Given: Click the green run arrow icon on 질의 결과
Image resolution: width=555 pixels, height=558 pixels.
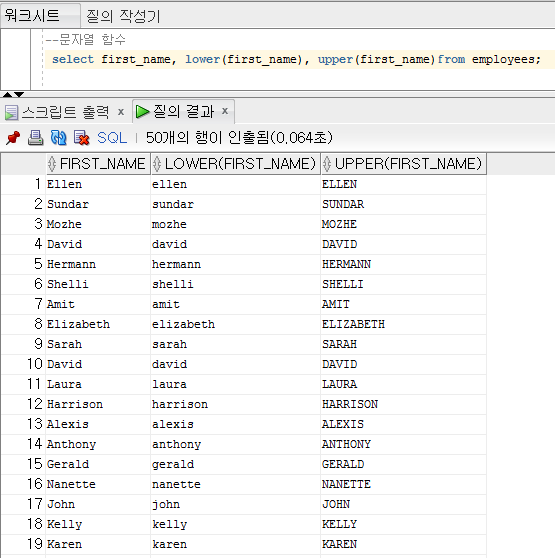Looking at the screenshot, I should (143, 111).
